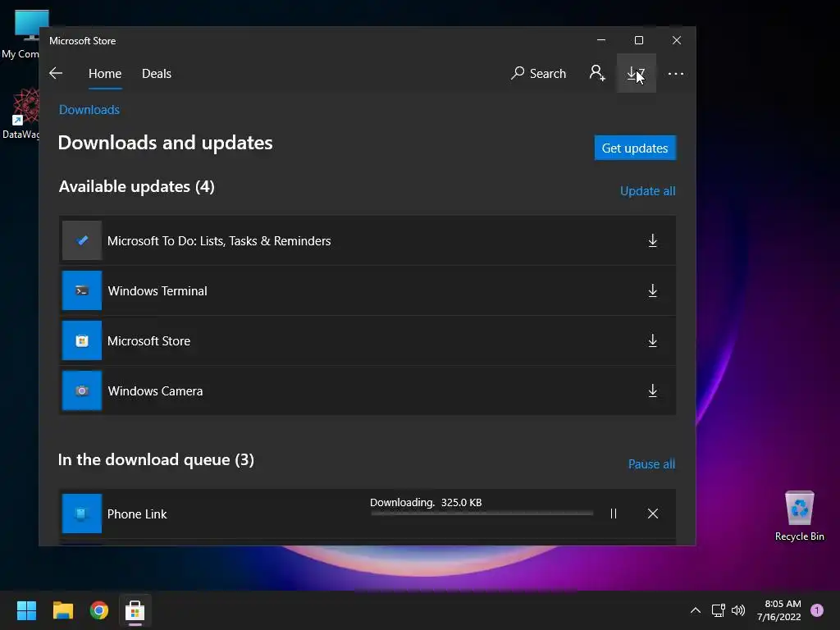Download the Microsoft Store update

tap(652, 340)
